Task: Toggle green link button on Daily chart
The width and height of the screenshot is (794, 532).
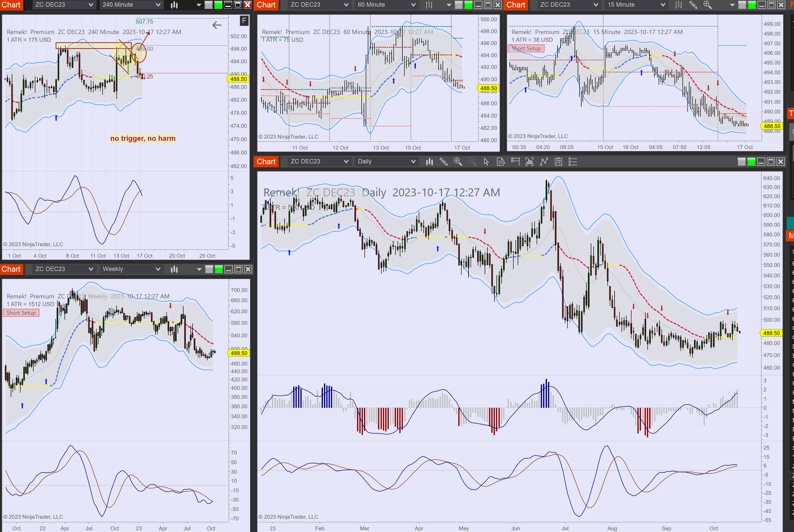Action: (751, 162)
